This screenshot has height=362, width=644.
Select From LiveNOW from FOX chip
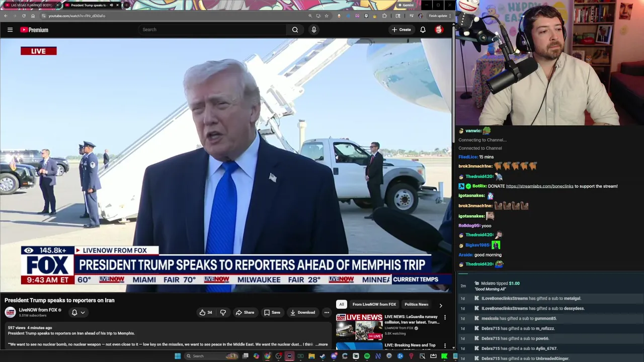(374, 304)
